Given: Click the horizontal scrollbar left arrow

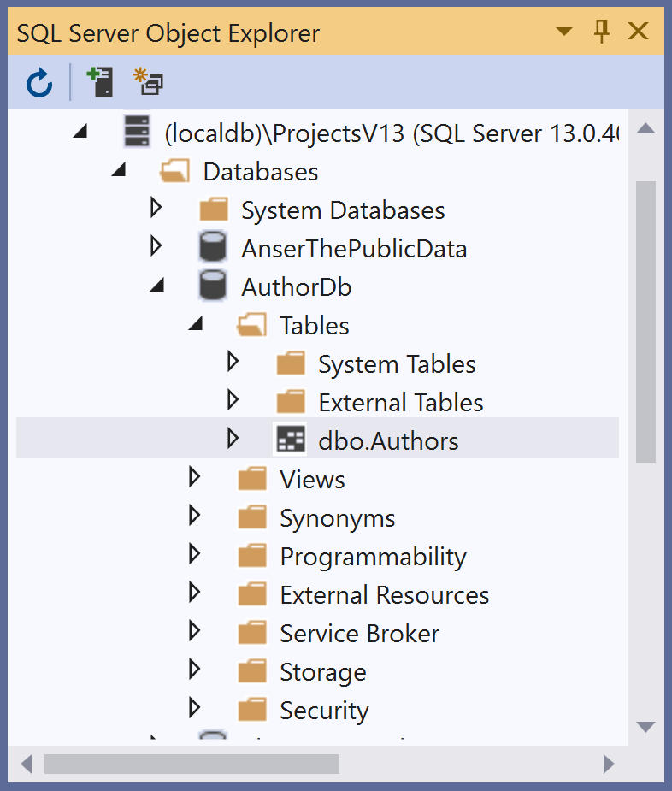Looking at the screenshot, I should coord(27,764).
